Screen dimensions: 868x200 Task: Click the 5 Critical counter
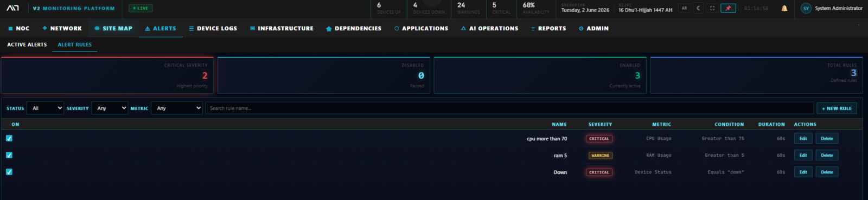click(x=501, y=8)
